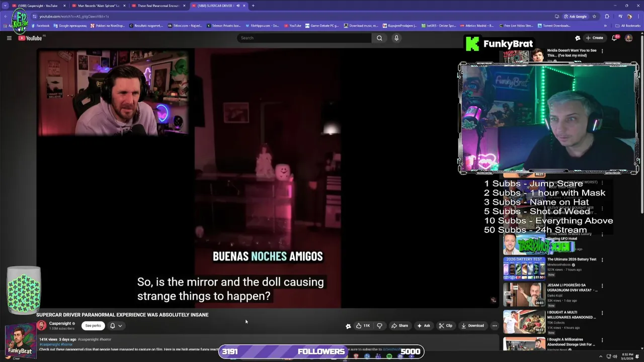Open the browser three-dot menu
The width and height of the screenshot is (644, 362).
click(x=638, y=16)
